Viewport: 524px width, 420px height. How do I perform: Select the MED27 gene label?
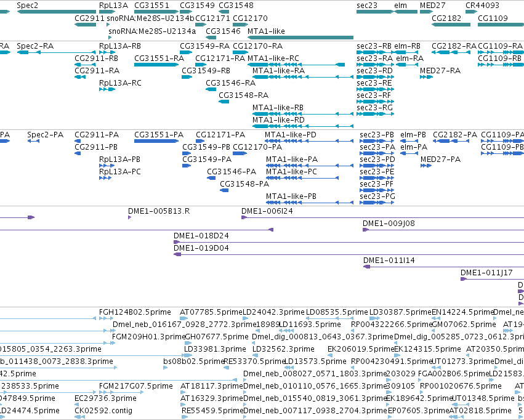(x=433, y=6)
